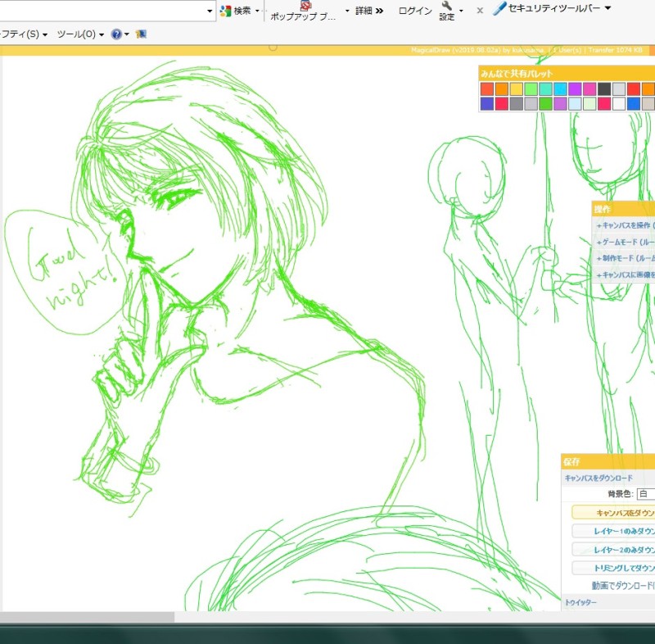Pick the pale blue palette swatch

tap(575, 103)
